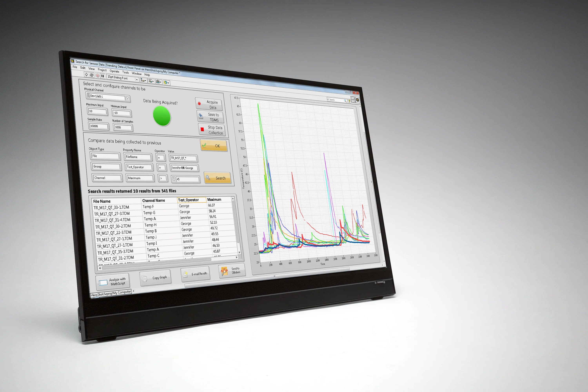This screenshot has width=588, height=392.
Task: Open the Group Object Type selector
Action: (x=106, y=166)
